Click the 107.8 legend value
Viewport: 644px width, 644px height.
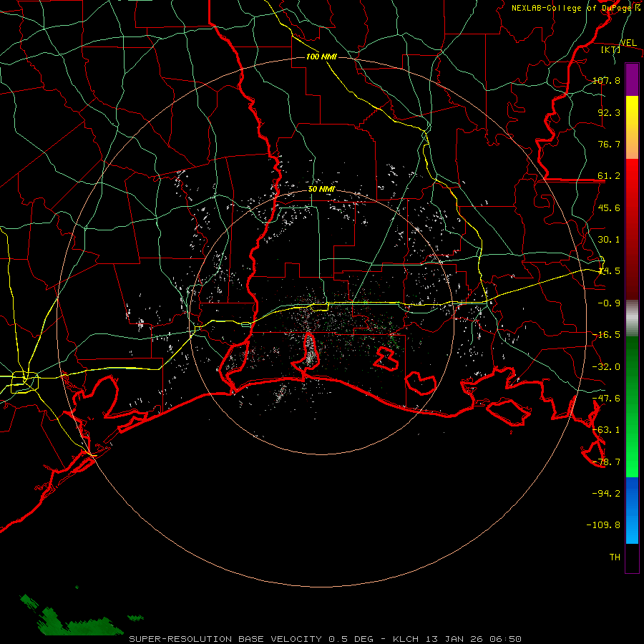[x=606, y=80]
